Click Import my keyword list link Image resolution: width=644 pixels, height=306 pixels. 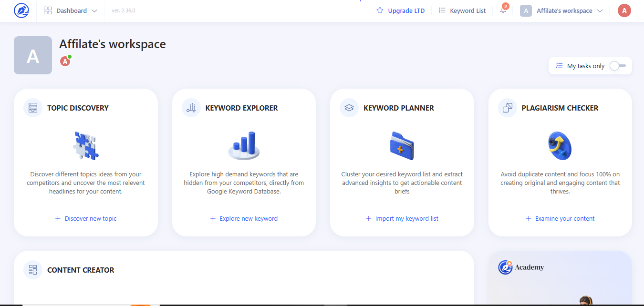(x=402, y=218)
